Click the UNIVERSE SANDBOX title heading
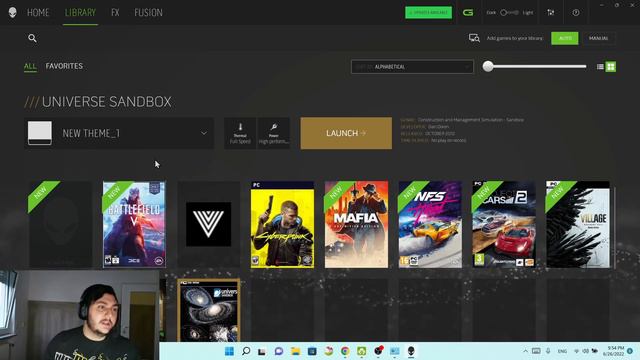 coord(107,102)
